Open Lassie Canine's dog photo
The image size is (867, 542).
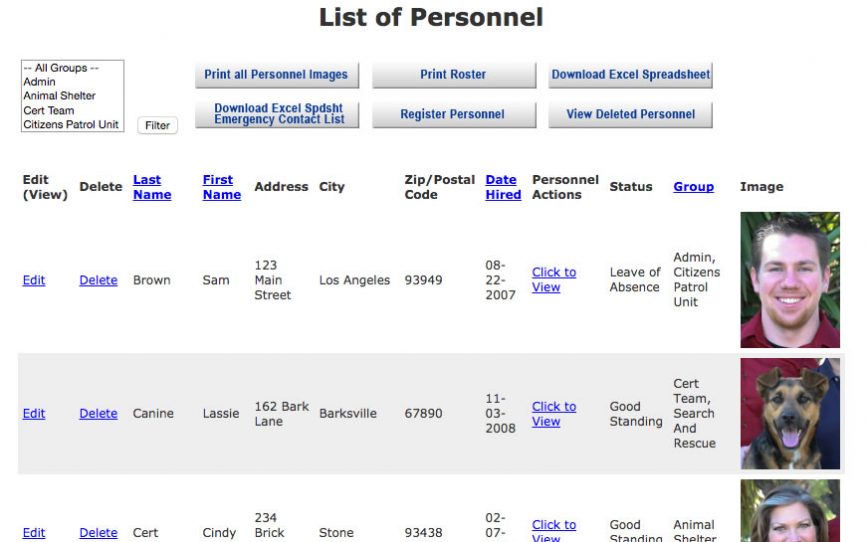point(789,414)
